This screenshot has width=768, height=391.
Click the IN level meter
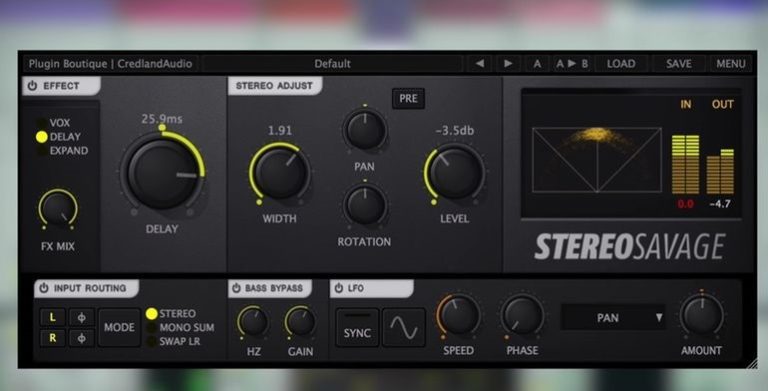(x=685, y=164)
